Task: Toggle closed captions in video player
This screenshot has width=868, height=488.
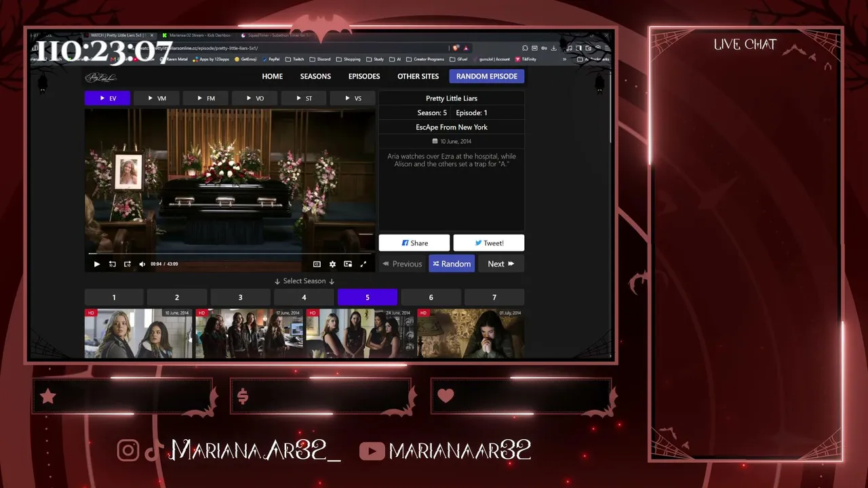Action: (x=317, y=264)
